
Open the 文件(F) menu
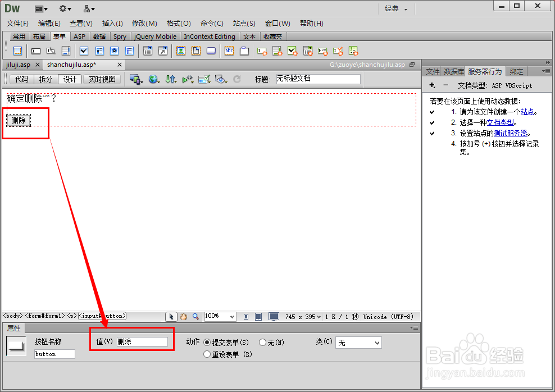pyautogui.click(x=17, y=24)
